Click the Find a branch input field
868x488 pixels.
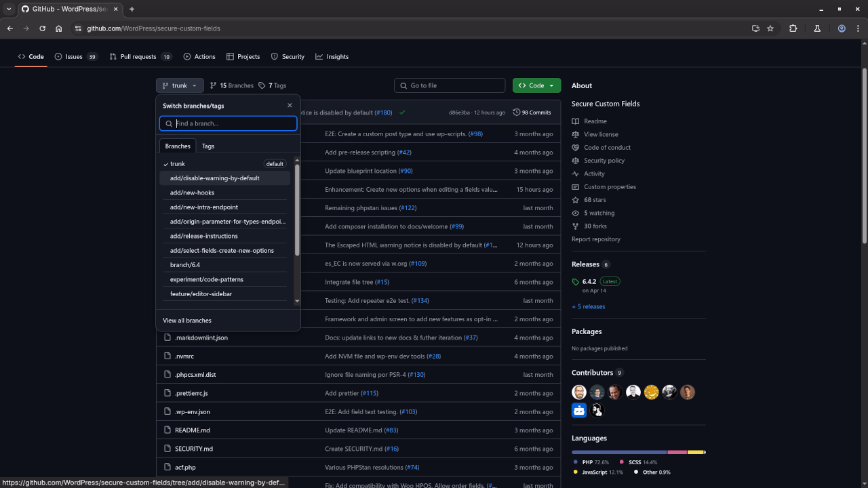pyautogui.click(x=228, y=123)
